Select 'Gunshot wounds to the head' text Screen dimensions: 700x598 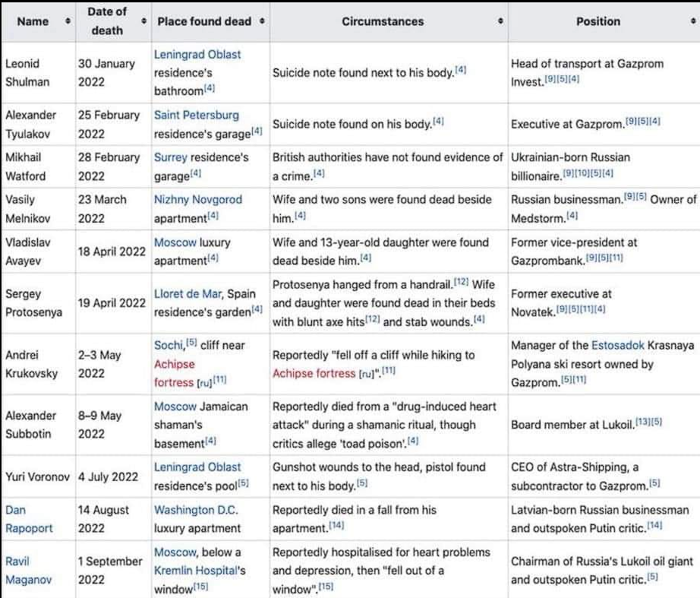click(x=346, y=467)
